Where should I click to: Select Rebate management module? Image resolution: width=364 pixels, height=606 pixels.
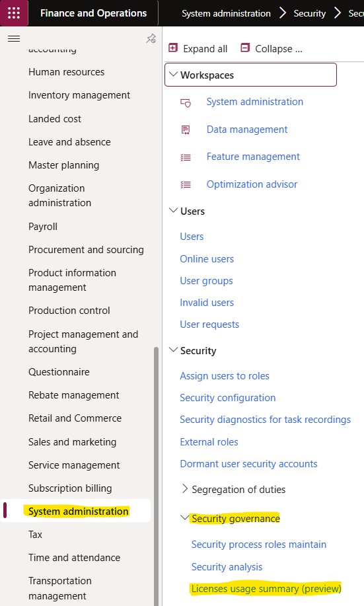(x=74, y=395)
